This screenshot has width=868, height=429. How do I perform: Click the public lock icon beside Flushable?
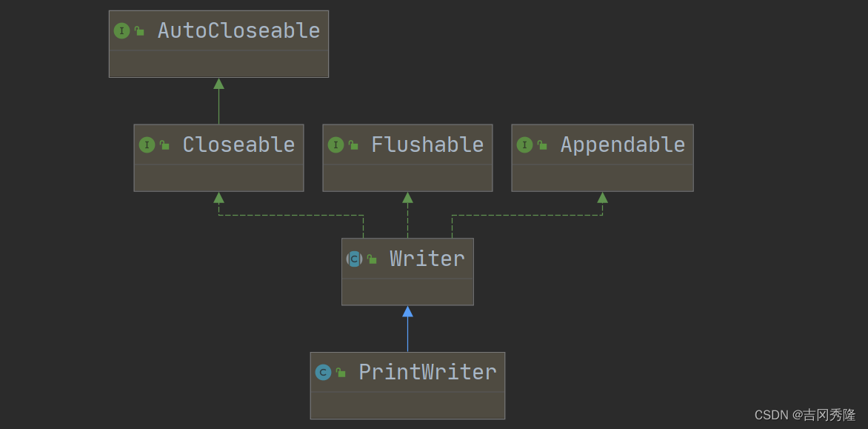[353, 146]
